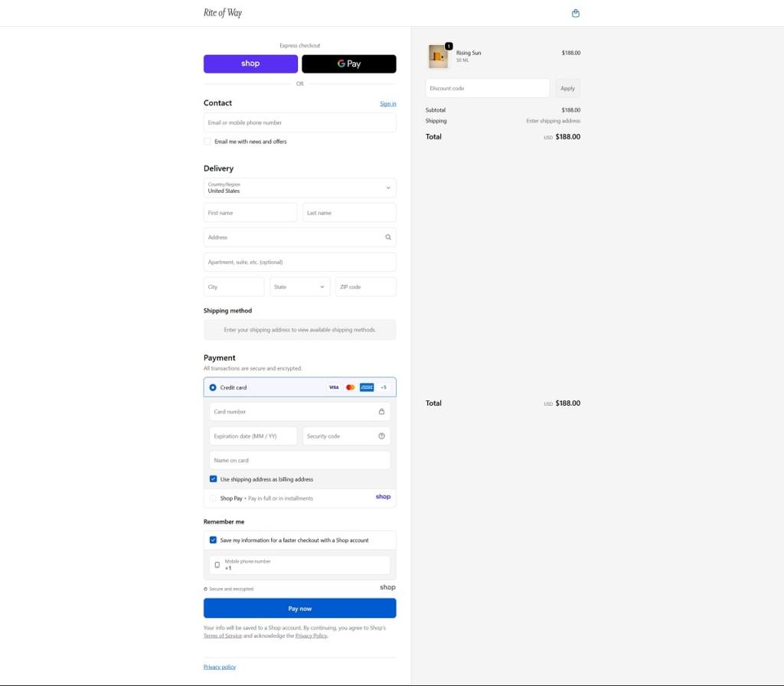Click the Visa card logo

click(x=334, y=387)
